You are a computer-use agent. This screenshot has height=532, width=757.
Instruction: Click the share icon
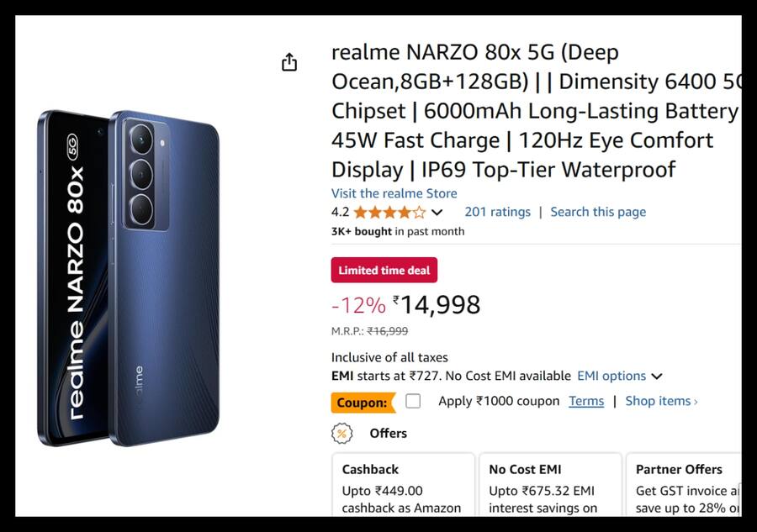click(289, 61)
